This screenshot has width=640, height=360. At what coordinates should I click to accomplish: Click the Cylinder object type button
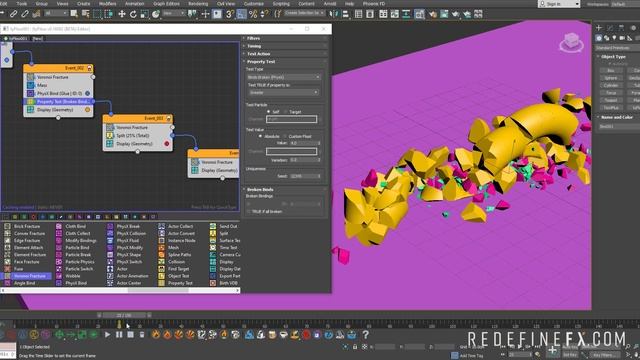(611, 85)
